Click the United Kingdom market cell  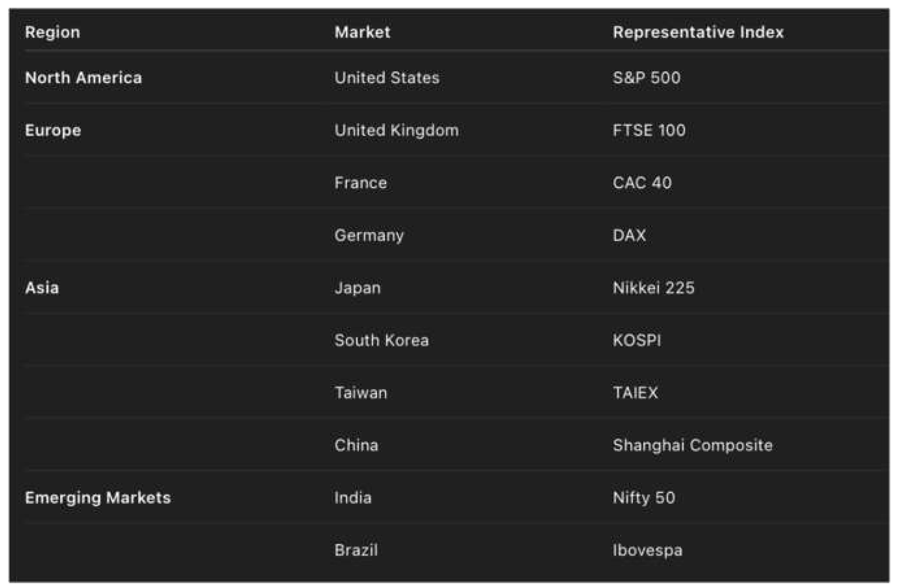click(x=396, y=130)
